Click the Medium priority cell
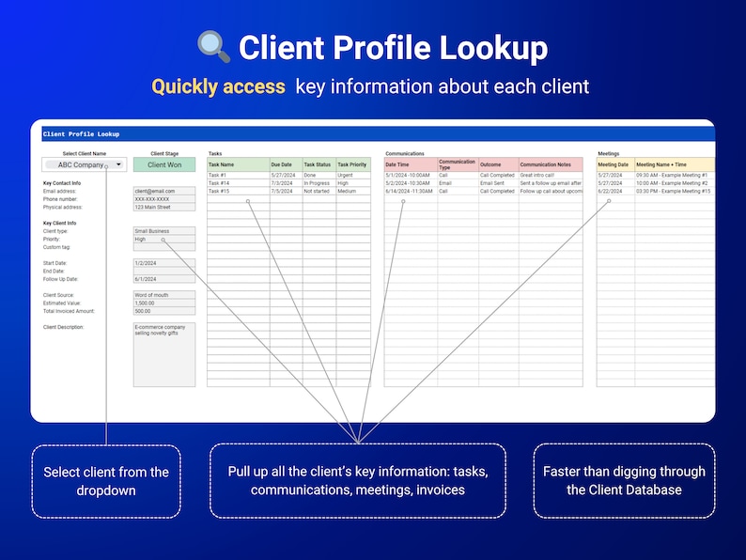The image size is (746, 560). (x=353, y=191)
